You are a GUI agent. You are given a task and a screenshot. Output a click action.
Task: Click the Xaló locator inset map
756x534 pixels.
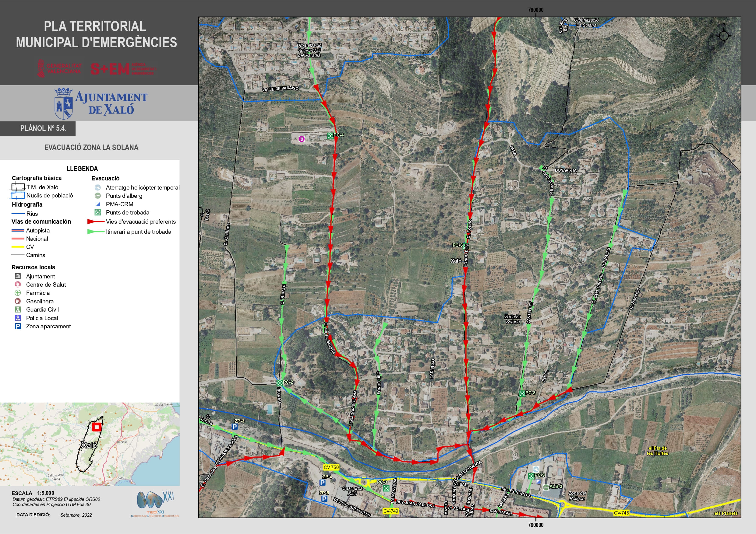coord(90,444)
